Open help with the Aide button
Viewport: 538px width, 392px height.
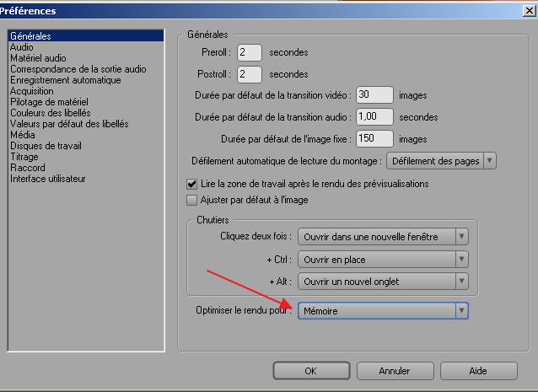479,371
